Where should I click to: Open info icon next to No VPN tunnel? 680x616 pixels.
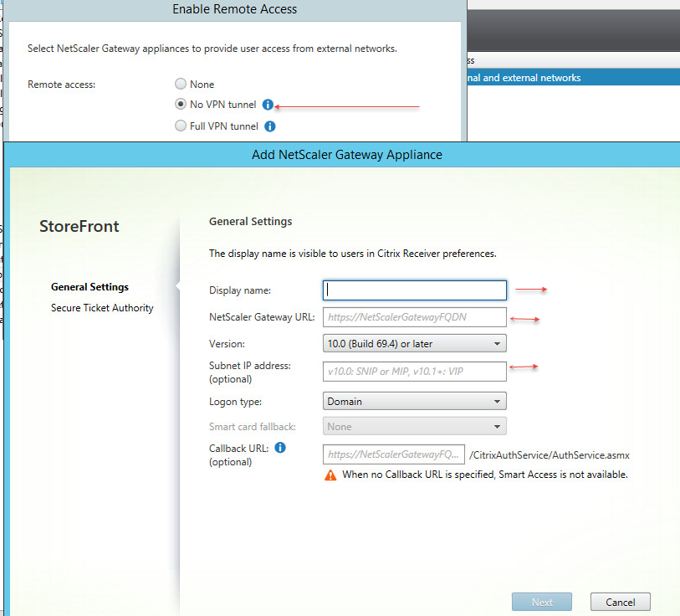click(268, 105)
